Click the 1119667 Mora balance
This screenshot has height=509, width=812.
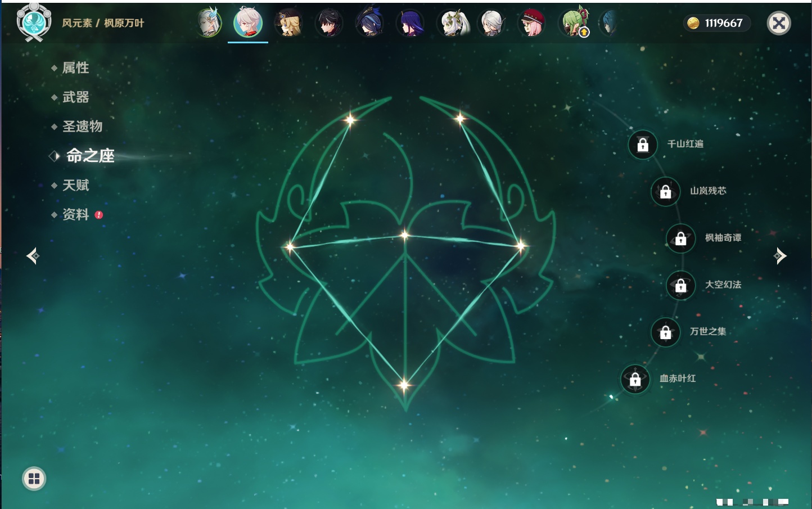724,23
